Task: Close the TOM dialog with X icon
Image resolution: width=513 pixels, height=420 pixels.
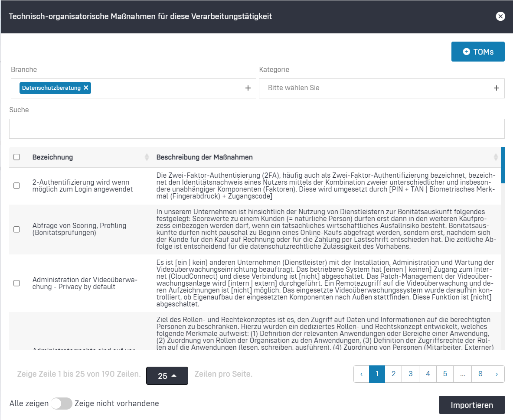Action: coord(500,16)
